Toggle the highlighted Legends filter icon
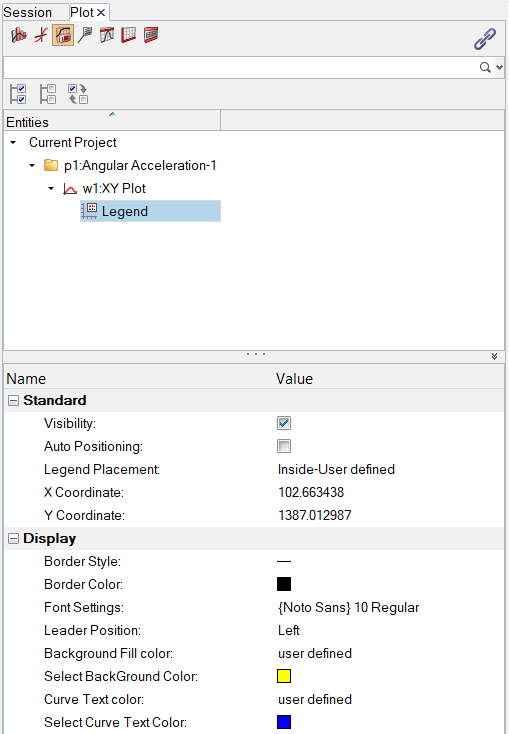The height and width of the screenshot is (734, 509). point(63,35)
